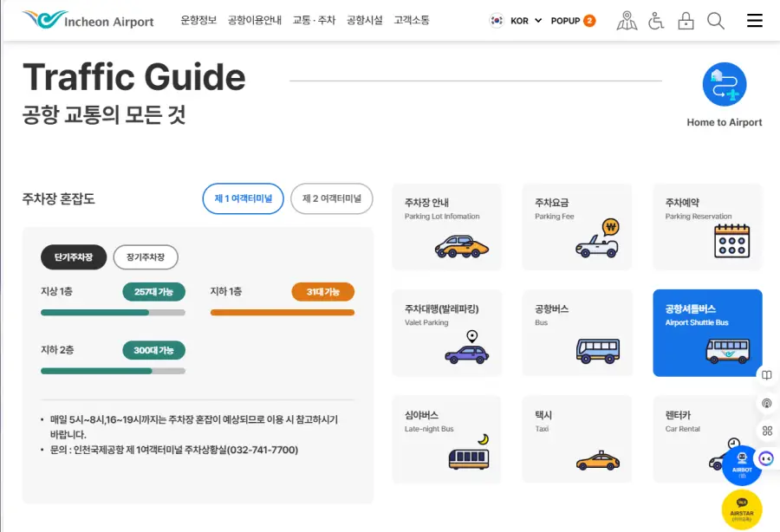The width and height of the screenshot is (780, 532).
Task: Open the 교통·주차 menu item
Action: [x=313, y=20]
